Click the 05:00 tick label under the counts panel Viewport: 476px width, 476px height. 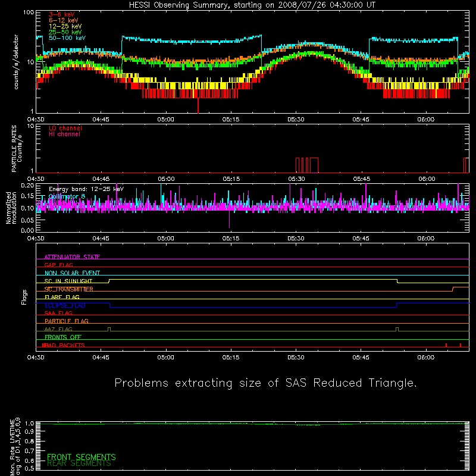(166, 120)
